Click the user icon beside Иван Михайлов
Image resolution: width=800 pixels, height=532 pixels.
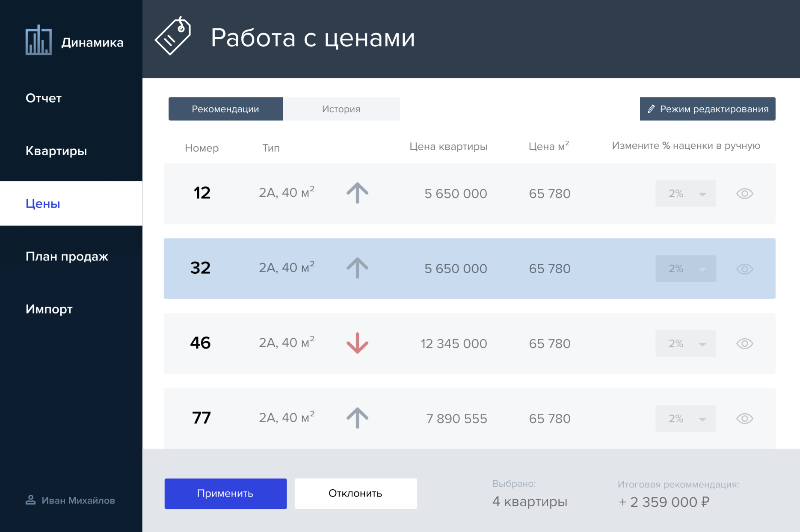(x=30, y=500)
